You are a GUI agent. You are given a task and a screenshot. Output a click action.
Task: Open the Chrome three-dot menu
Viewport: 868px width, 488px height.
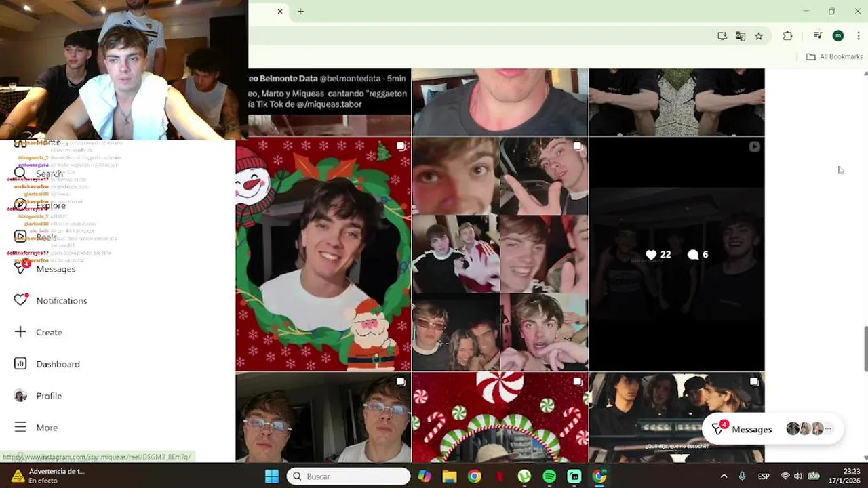click(859, 36)
